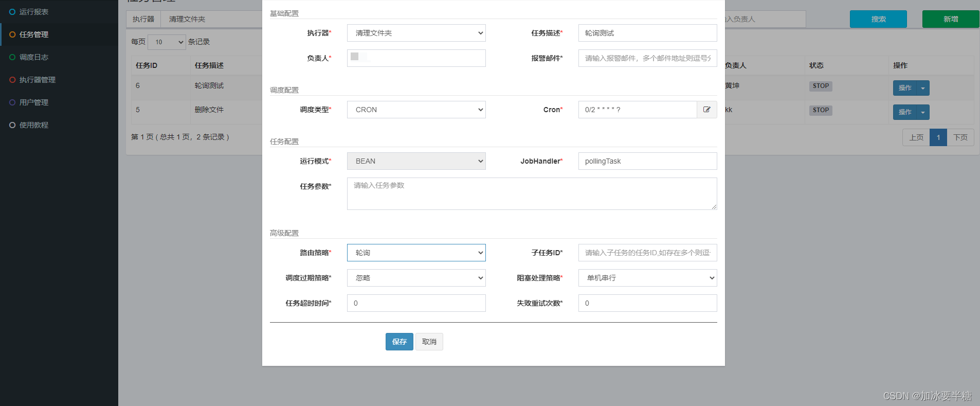The height and width of the screenshot is (406, 980).
Task: Click the 负责人 input field in dialog
Action: 416,58
